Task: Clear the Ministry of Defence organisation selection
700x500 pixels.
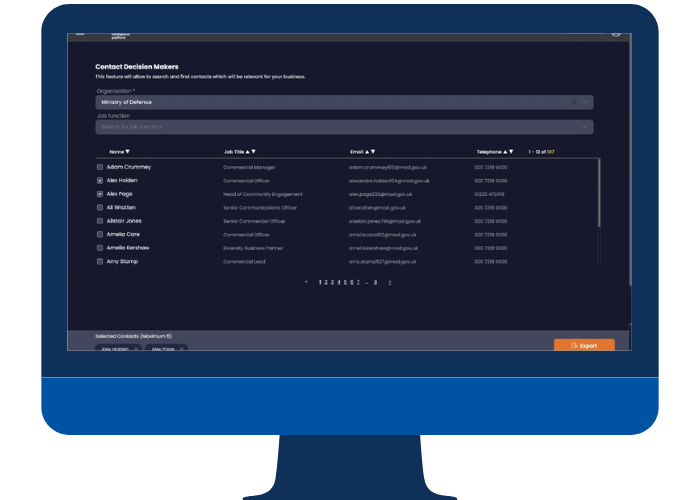Action: 574,103
